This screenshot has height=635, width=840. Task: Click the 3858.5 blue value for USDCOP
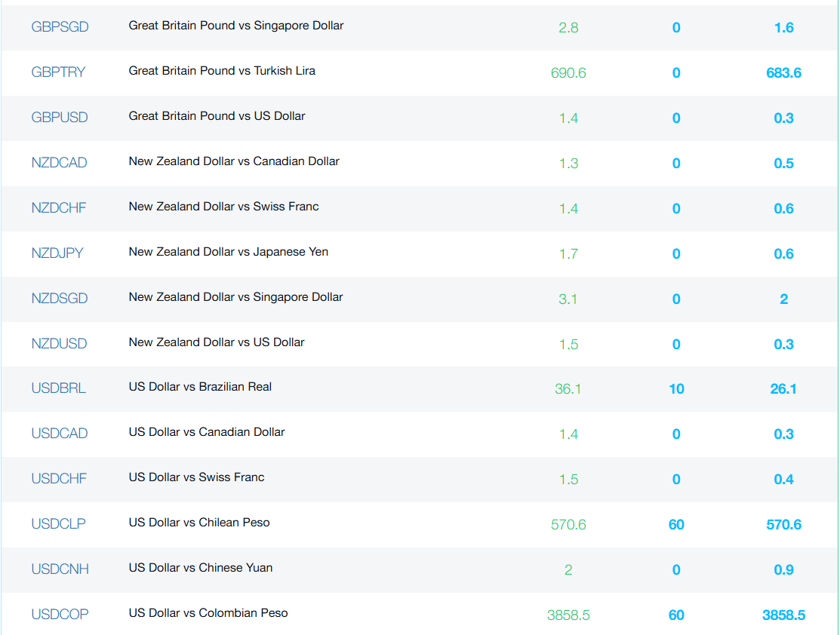pos(783,615)
